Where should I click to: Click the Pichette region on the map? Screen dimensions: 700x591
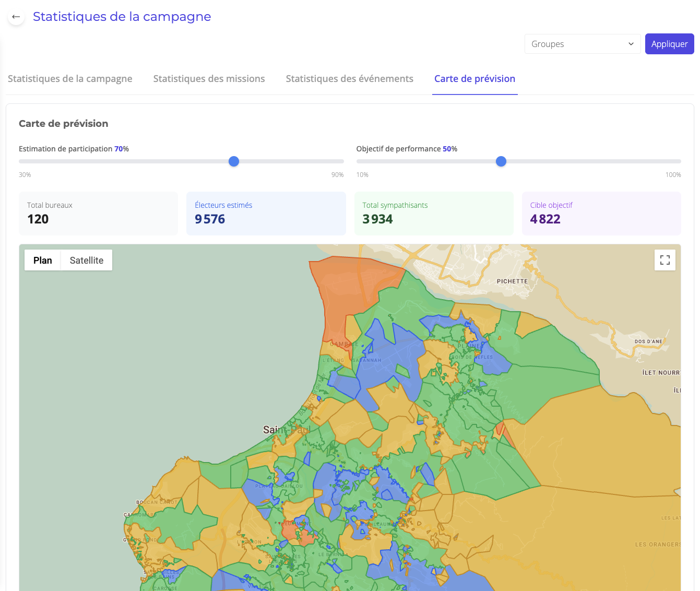coord(512,281)
